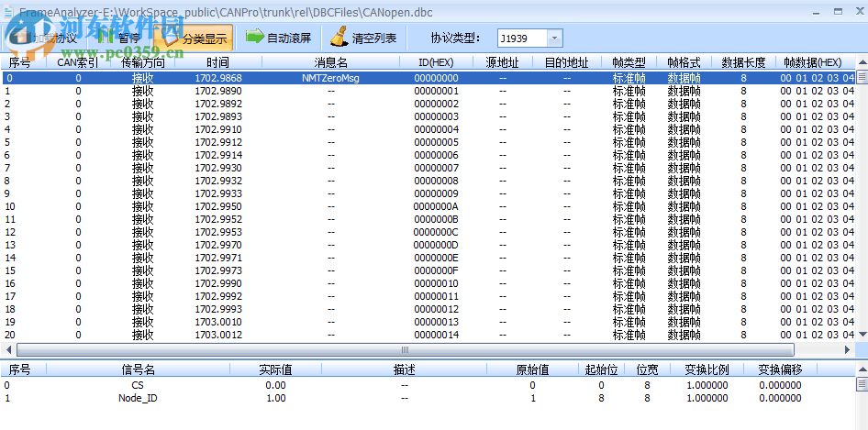Viewport: 868px width, 430px height.
Task: Click the 目的地址 column header
Action: coord(566,62)
